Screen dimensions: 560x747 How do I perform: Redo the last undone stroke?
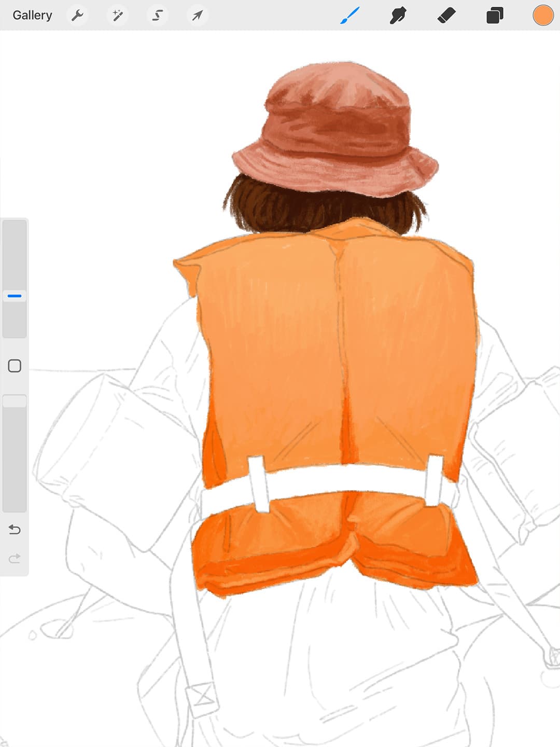15,559
